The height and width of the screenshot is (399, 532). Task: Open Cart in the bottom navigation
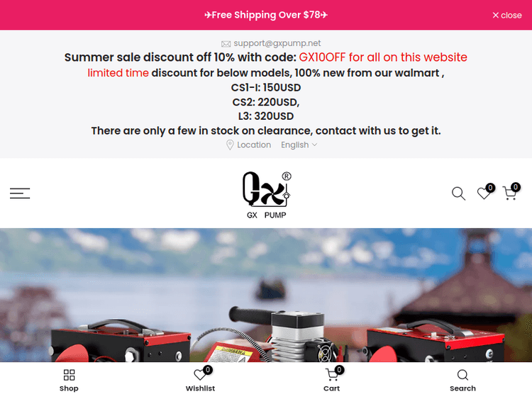[x=331, y=380]
